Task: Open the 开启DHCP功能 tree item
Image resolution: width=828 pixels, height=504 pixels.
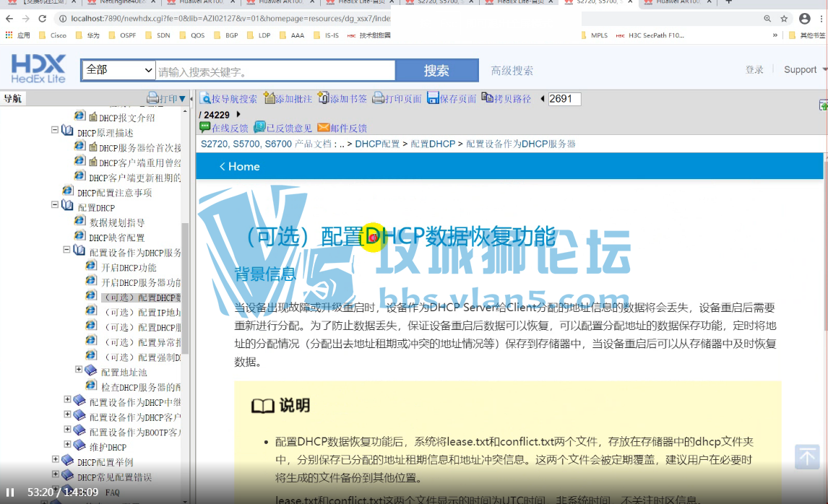Action: click(129, 268)
